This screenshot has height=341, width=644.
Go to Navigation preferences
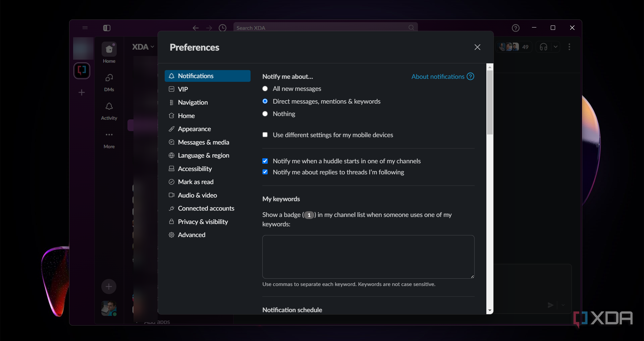(x=208, y=102)
